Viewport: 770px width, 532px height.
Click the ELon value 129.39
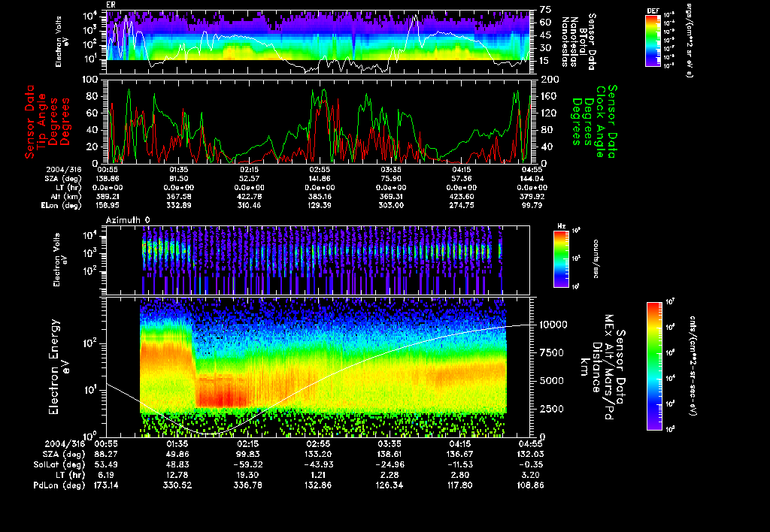pyautogui.click(x=320, y=206)
